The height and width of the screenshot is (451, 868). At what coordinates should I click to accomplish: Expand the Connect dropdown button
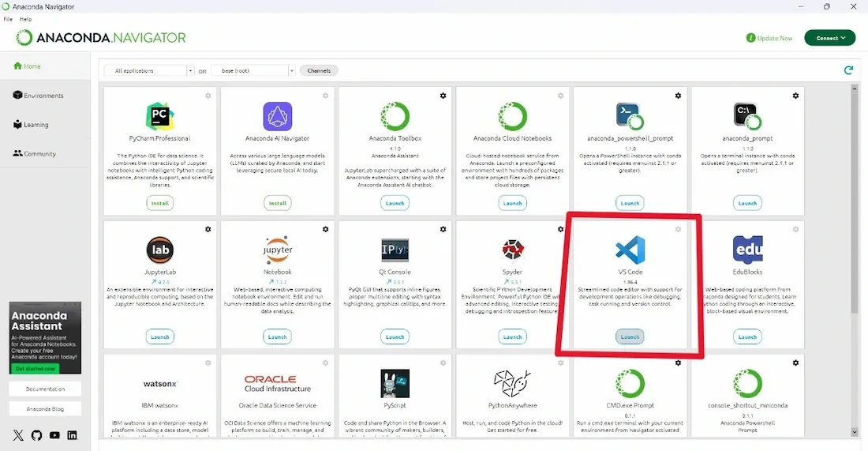829,38
